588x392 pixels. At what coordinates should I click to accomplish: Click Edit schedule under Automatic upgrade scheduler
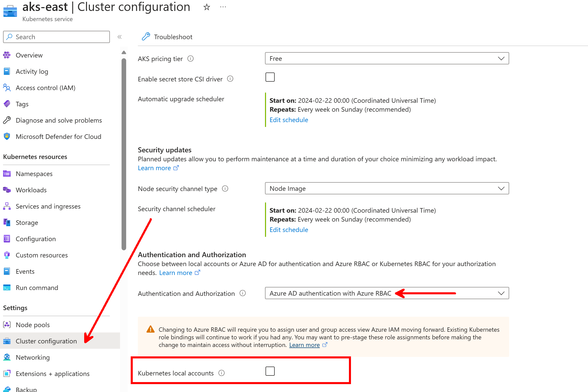pyautogui.click(x=289, y=120)
